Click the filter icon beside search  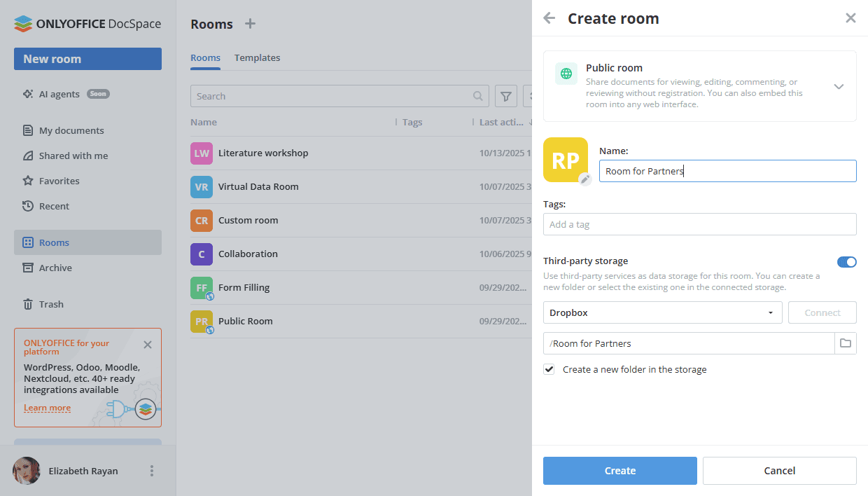[x=506, y=96]
